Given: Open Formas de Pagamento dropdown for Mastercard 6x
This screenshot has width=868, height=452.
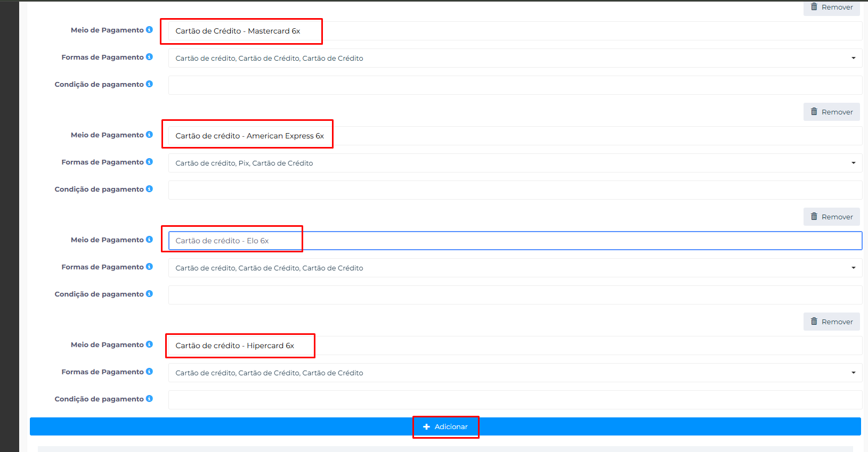Looking at the screenshot, I should (x=515, y=58).
